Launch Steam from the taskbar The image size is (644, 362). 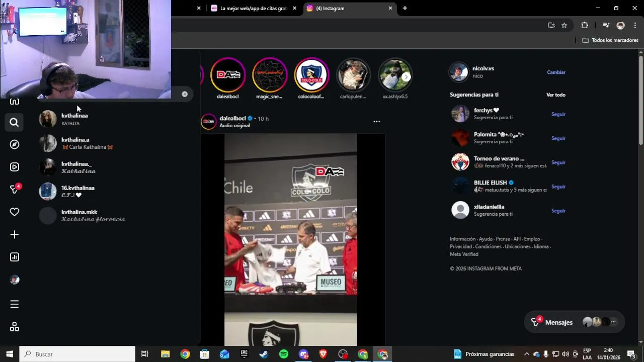pos(264,354)
